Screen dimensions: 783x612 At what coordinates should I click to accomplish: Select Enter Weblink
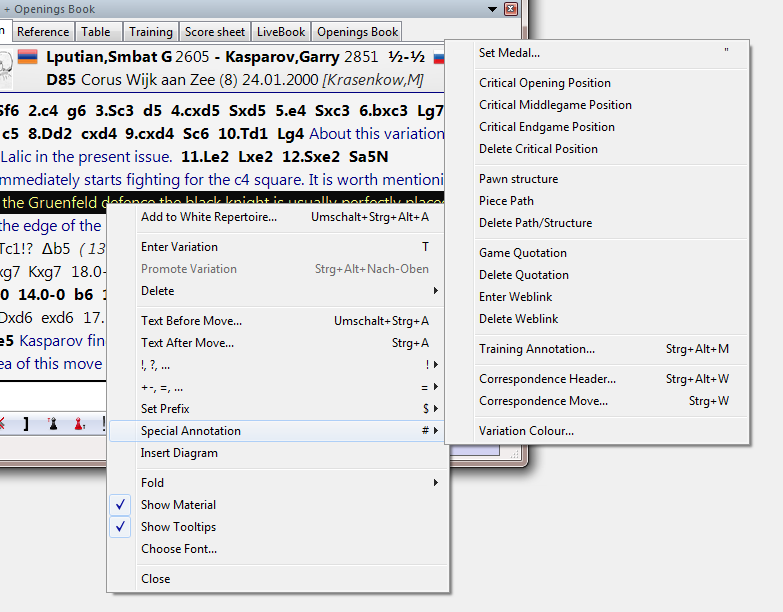[597, 297]
